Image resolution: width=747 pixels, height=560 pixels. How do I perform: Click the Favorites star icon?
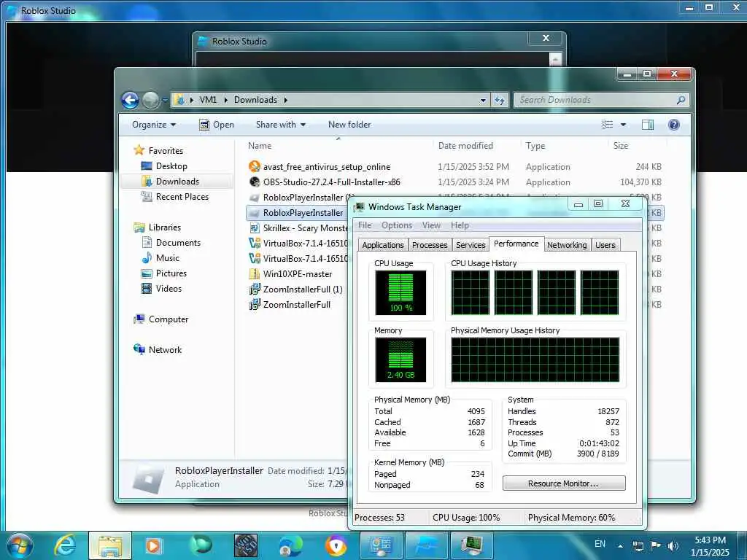click(139, 150)
